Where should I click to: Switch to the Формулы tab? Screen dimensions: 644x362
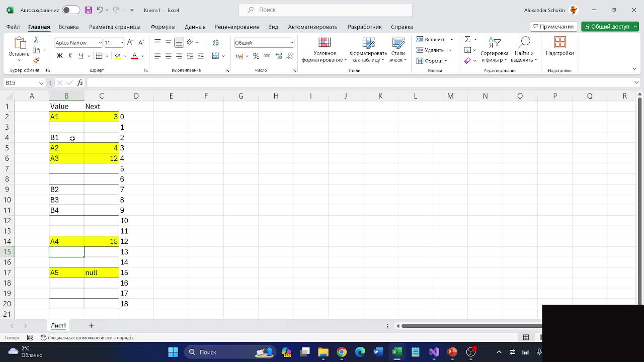[163, 27]
